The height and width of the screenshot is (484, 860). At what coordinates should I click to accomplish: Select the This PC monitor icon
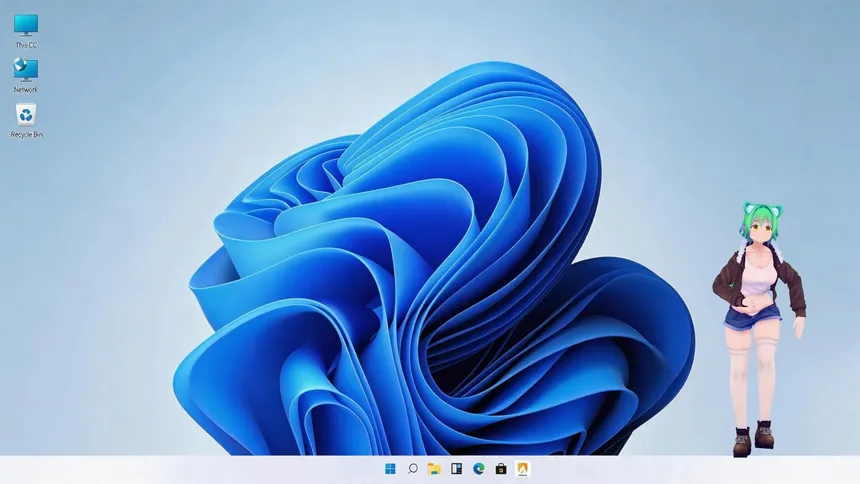(26, 25)
